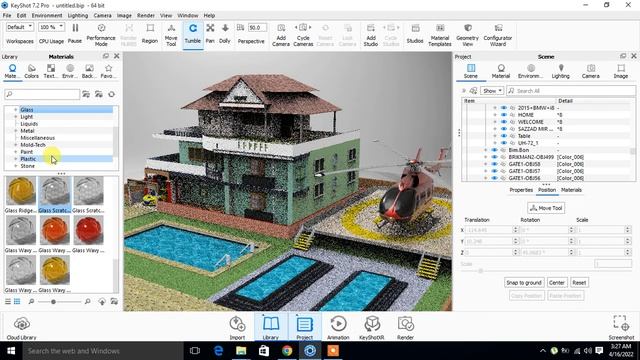The width and height of the screenshot is (640, 360).
Task: Open the Show filter dropdown
Action: [492, 91]
